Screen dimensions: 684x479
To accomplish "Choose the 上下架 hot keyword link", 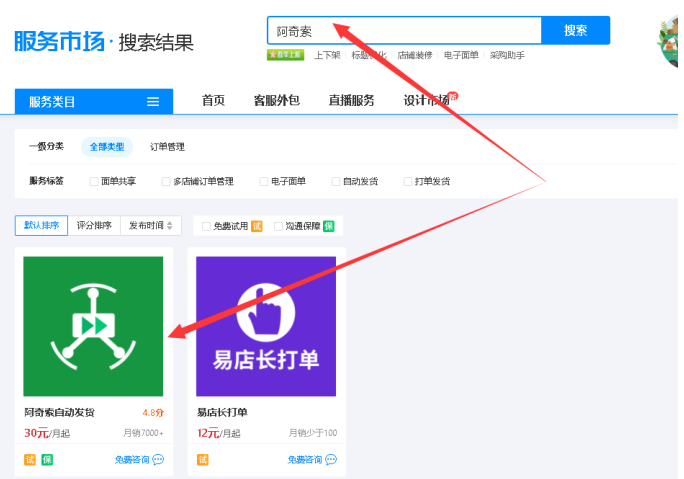I will (x=327, y=55).
